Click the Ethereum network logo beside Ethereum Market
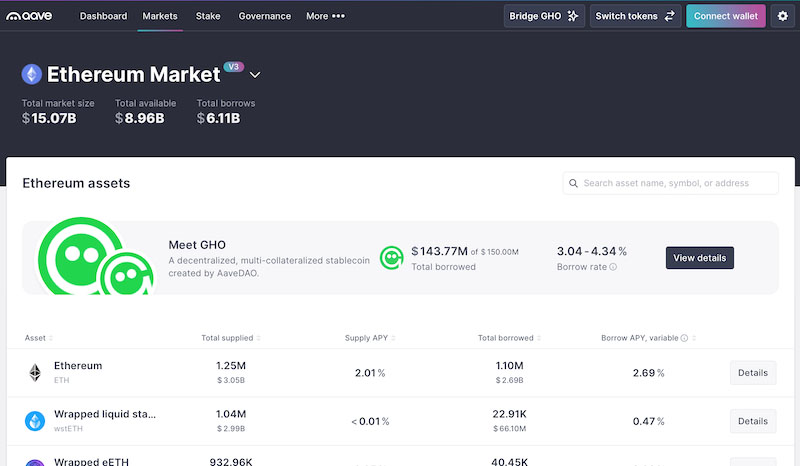Viewport: 800px width, 466px height. tap(32, 75)
